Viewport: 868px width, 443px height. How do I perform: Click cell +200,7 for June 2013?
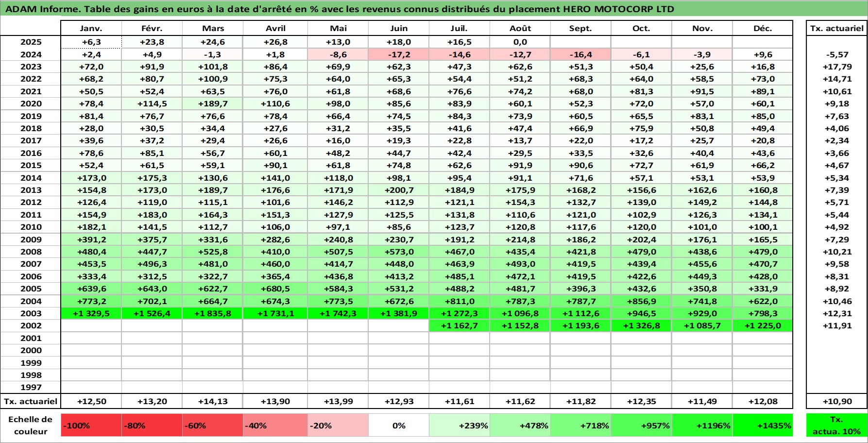coord(399,190)
